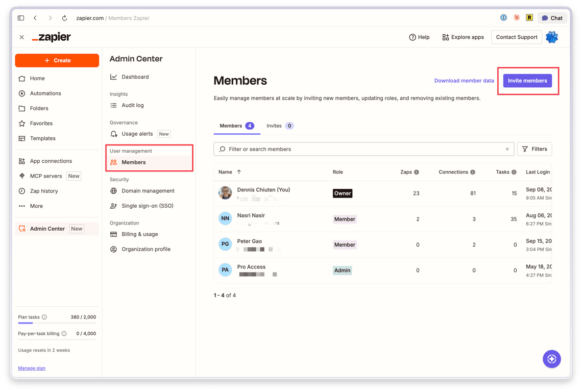
Task: Open Explore apps
Action: click(x=463, y=37)
